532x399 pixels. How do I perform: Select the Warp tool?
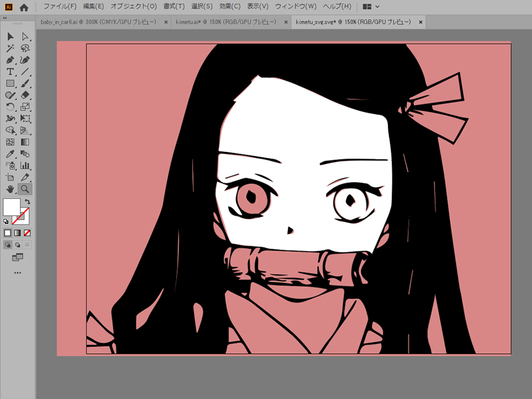(x=10, y=119)
